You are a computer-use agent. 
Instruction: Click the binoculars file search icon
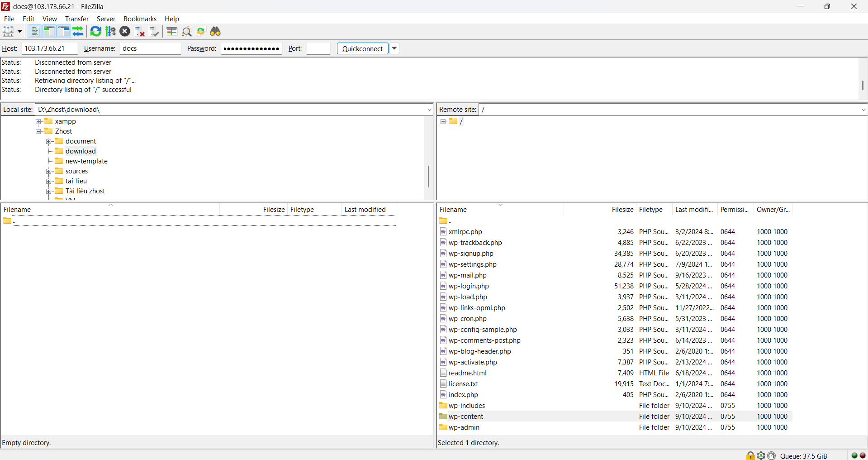click(x=215, y=31)
